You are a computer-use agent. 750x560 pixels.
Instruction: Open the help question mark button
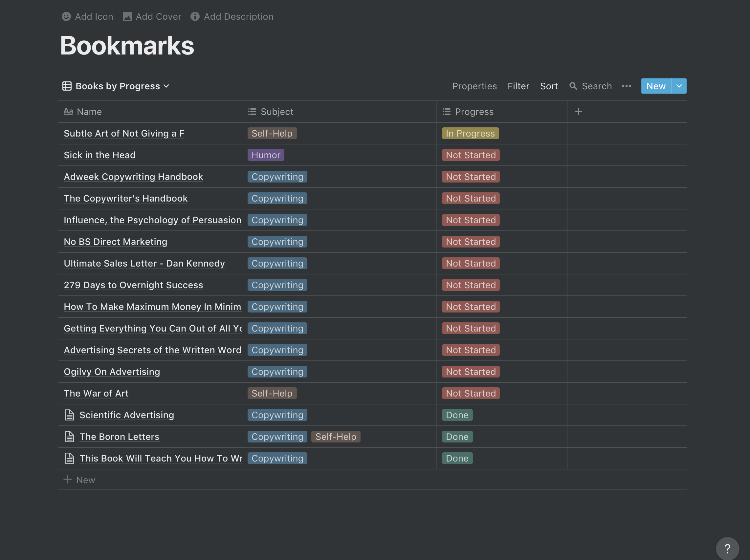point(727,548)
